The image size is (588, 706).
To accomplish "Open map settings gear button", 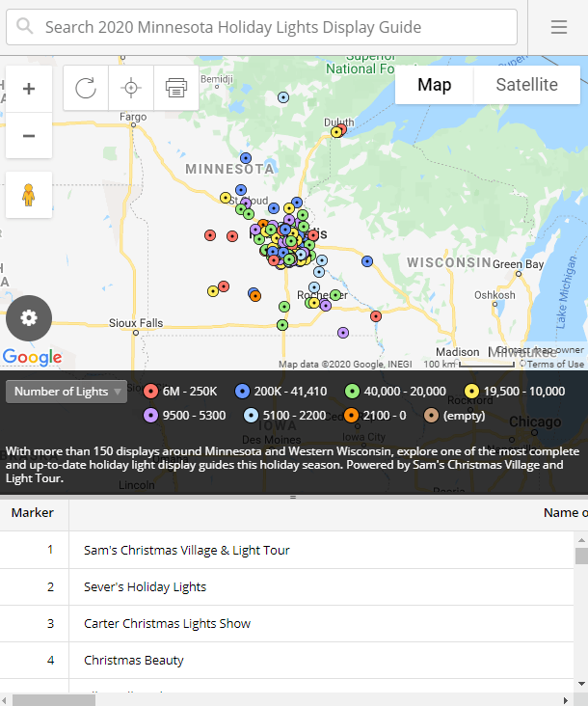I will tap(29, 318).
